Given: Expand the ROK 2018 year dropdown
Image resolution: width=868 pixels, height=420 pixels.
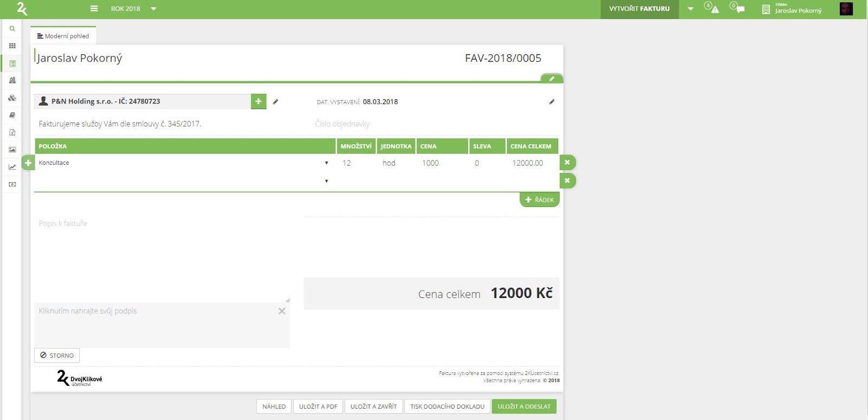Looking at the screenshot, I should (x=154, y=9).
